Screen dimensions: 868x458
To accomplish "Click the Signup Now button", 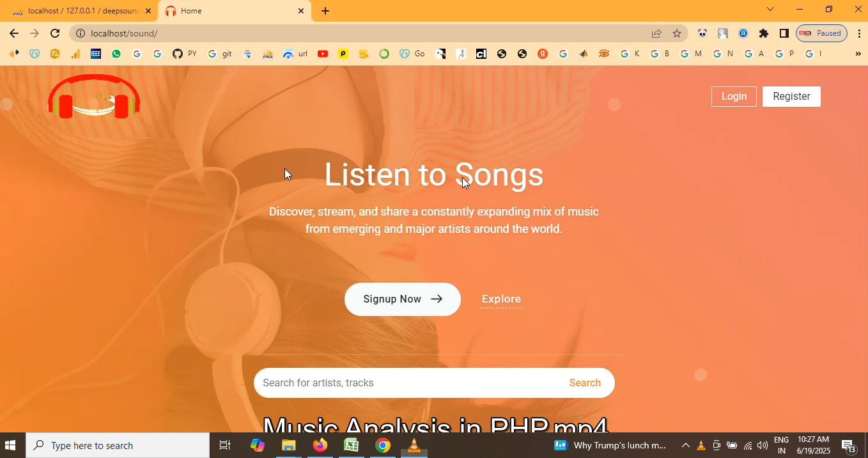I will (x=402, y=299).
